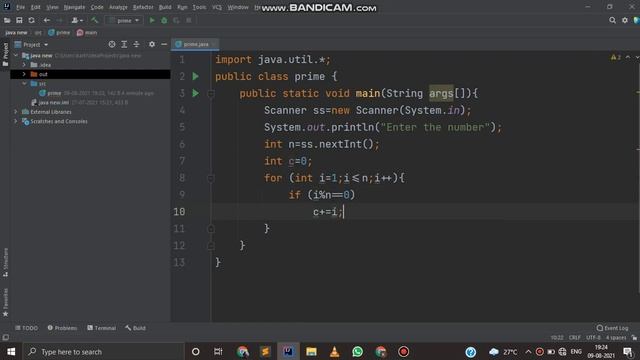Fold the main method at line 3
This screenshot has width=640, height=360.
point(211,94)
